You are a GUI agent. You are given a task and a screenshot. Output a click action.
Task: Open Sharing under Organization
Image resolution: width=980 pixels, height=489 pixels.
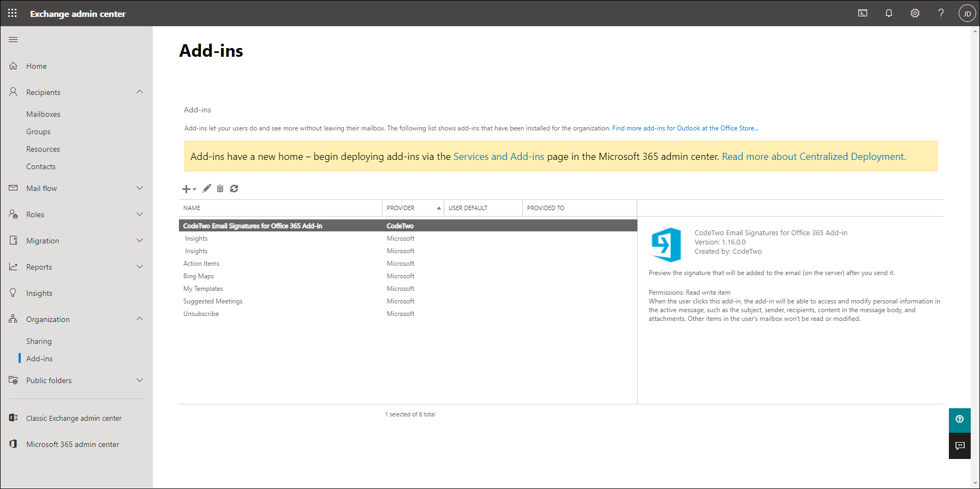point(39,341)
